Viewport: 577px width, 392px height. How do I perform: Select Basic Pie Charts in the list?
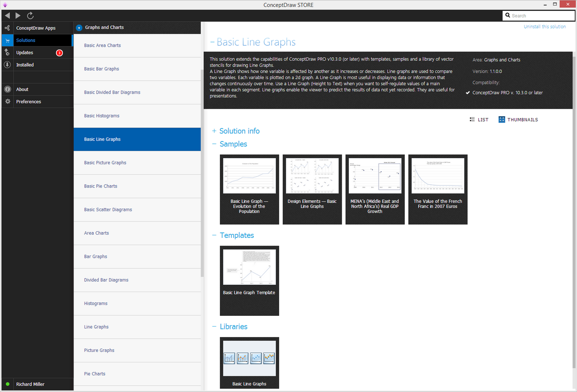(137, 186)
